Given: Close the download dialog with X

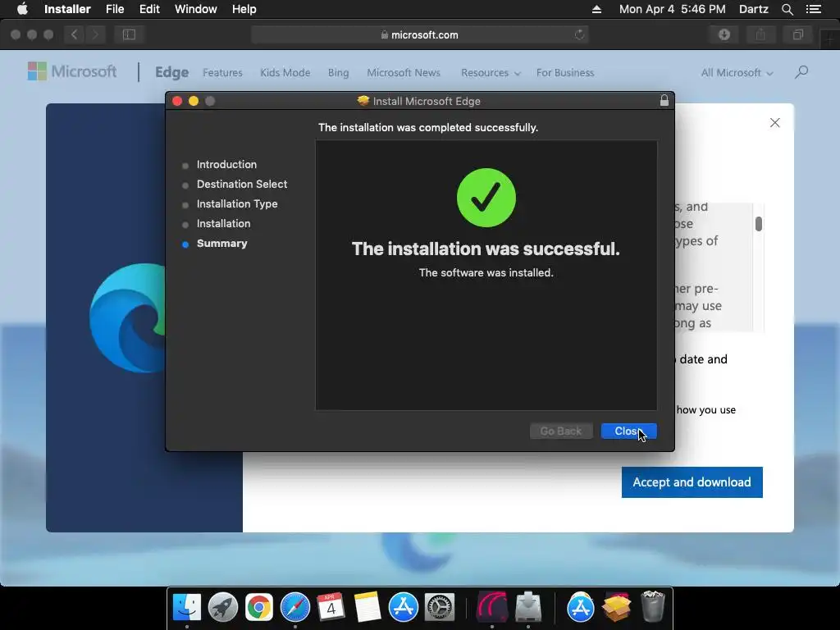Looking at the screenshot, I should pyautogui.click(x=774, y=123).
